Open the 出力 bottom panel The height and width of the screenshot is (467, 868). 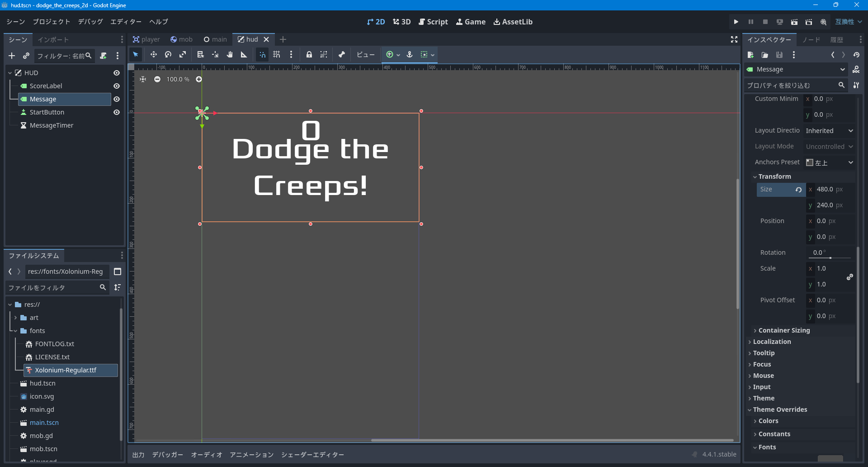click(138, 455)
